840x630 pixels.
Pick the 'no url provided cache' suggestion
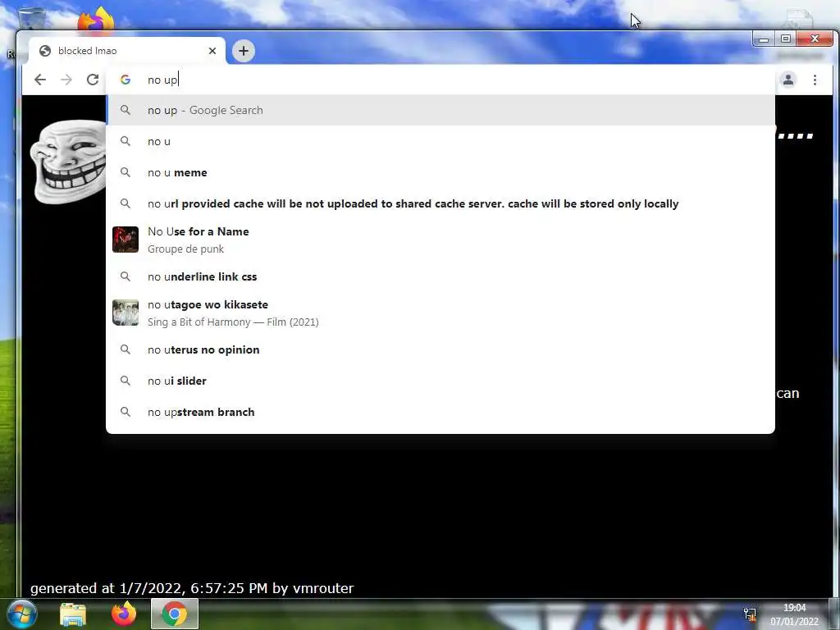pyautogui.click(x=441, y=203)
